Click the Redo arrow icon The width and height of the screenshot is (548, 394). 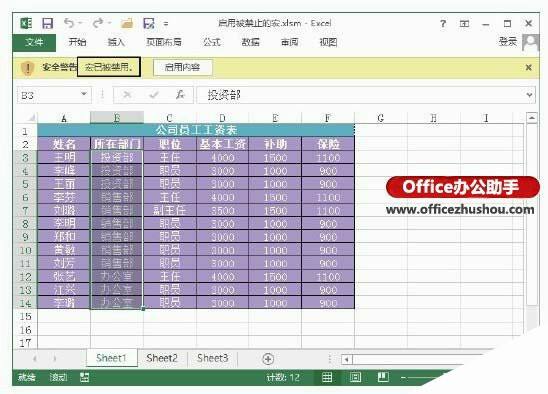[x=98, y=23]
